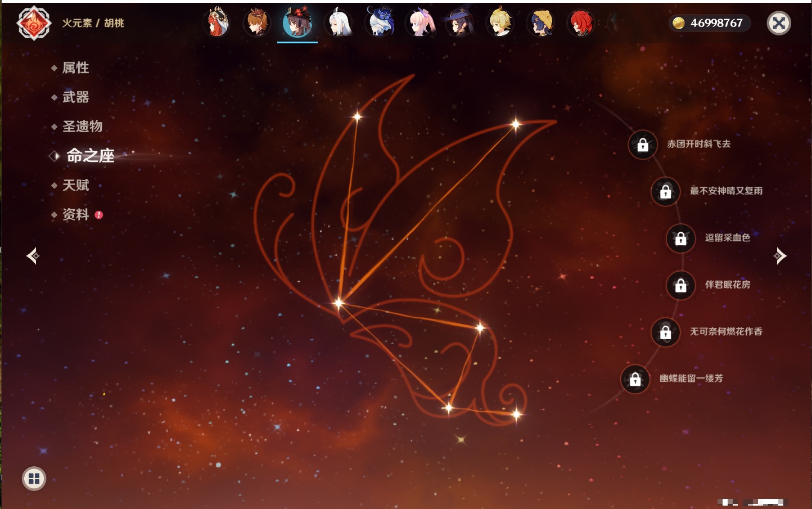
Task: Select the red-haired Diluc portrait
Action: pyautogui.click(x=581, y=22)
